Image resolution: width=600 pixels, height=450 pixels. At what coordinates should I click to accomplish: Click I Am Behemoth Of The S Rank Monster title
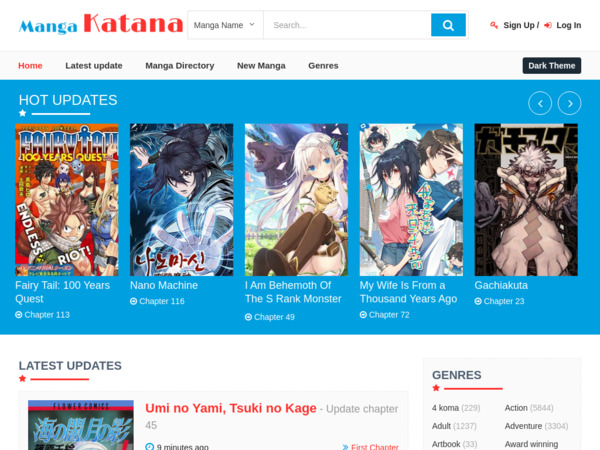click(x=293, y=292)
